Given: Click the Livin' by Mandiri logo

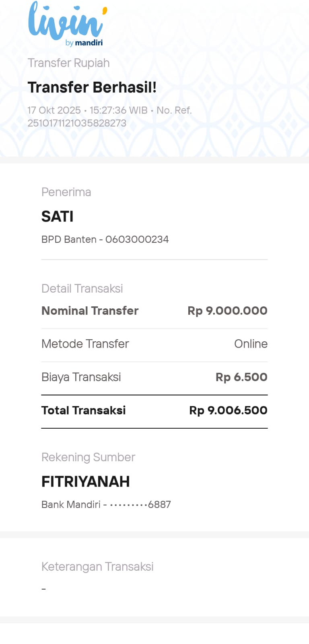Looking at the screenshot, I should 67,24.
